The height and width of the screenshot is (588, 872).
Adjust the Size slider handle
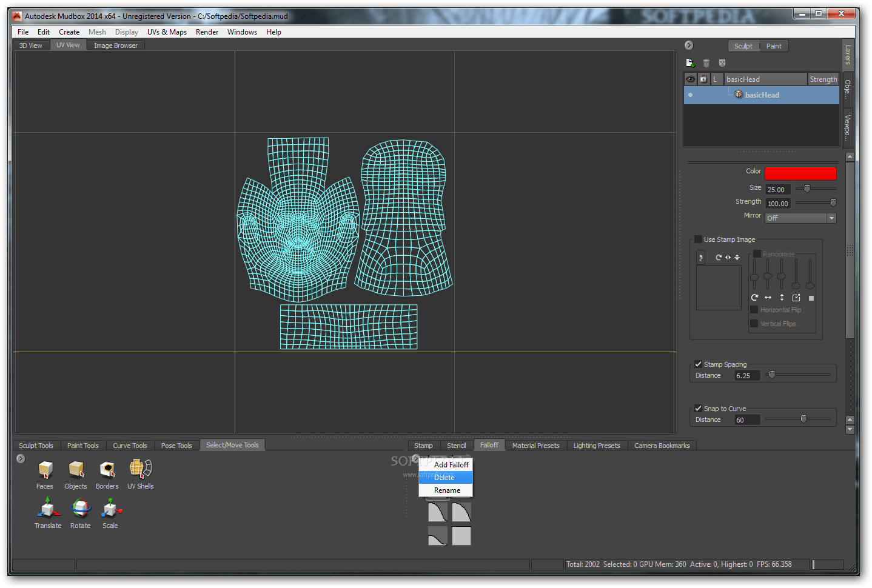[807, 189]
